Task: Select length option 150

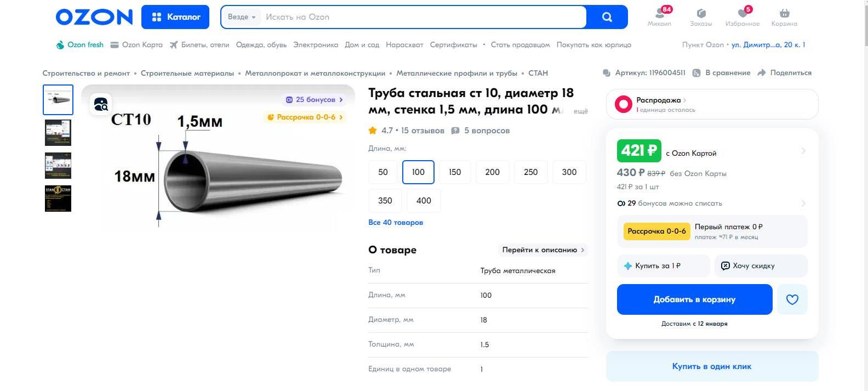Action: 455,172
